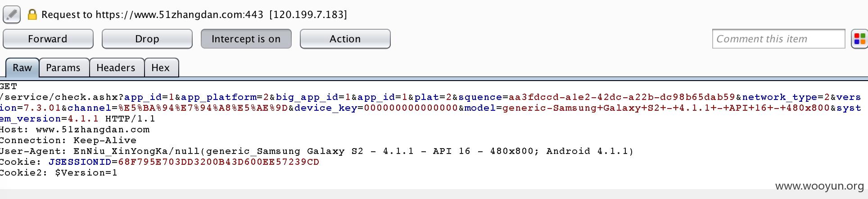Drop the intercepted request
The width and height of the screenshot is (868, 199).
point(147,39)
